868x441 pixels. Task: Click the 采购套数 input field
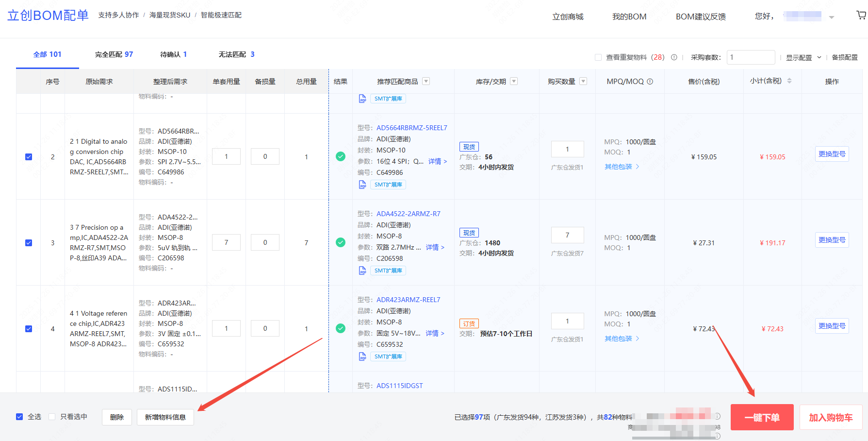751,57
